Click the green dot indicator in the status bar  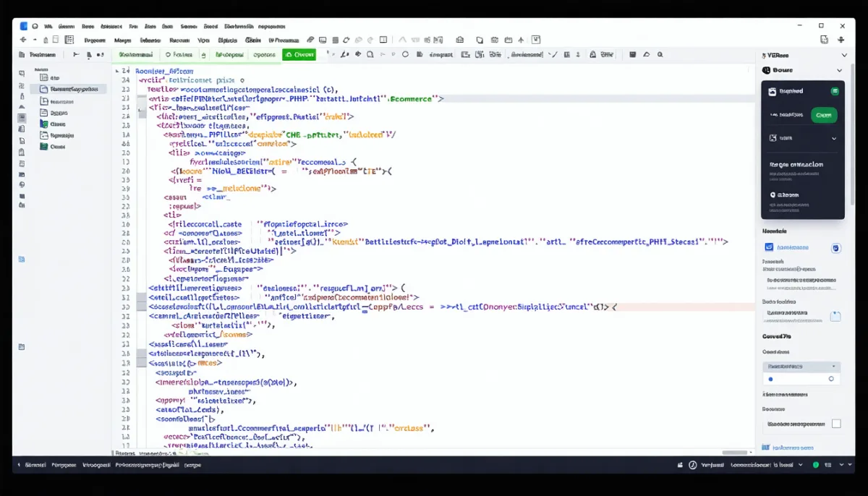pos(816,466)
